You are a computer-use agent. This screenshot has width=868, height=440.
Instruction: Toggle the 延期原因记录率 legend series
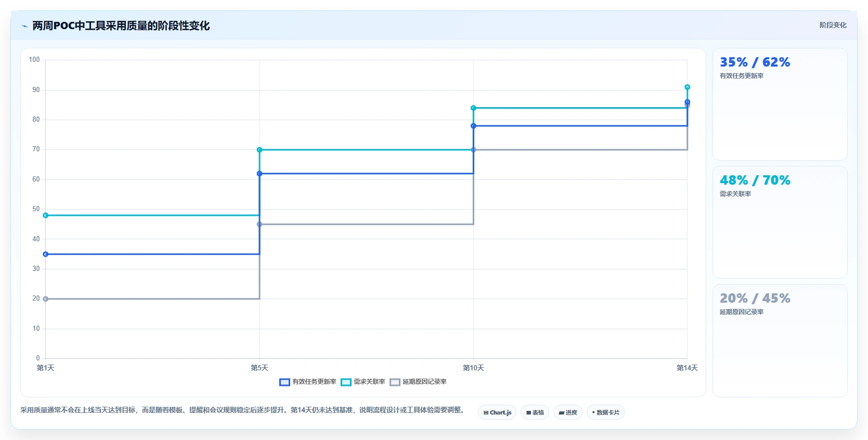pos(418,382)
